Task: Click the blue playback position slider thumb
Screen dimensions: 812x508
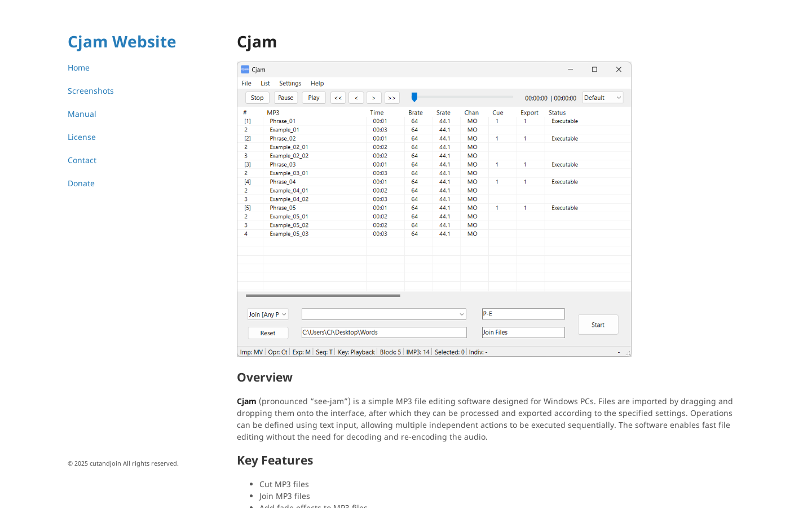Action: click(x=414, y=97)
